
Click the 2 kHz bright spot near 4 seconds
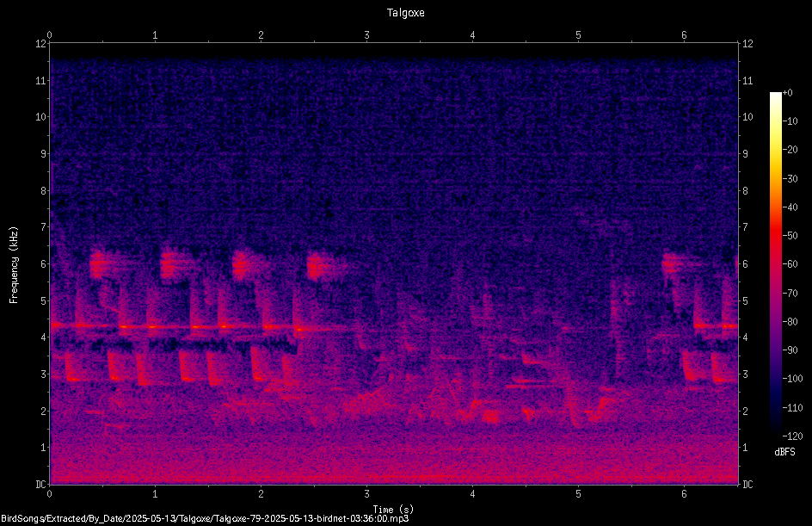click(490, 416)
